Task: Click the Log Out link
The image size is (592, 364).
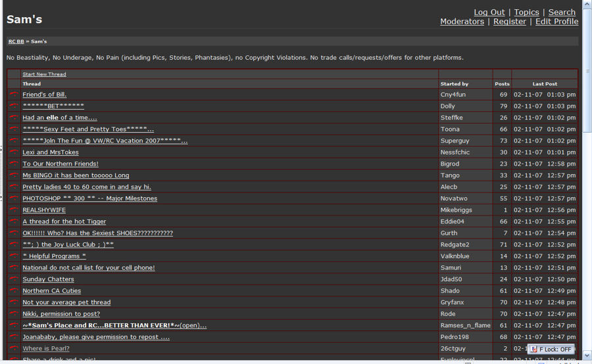Action: pyautogui.click(x=489, y=12)
